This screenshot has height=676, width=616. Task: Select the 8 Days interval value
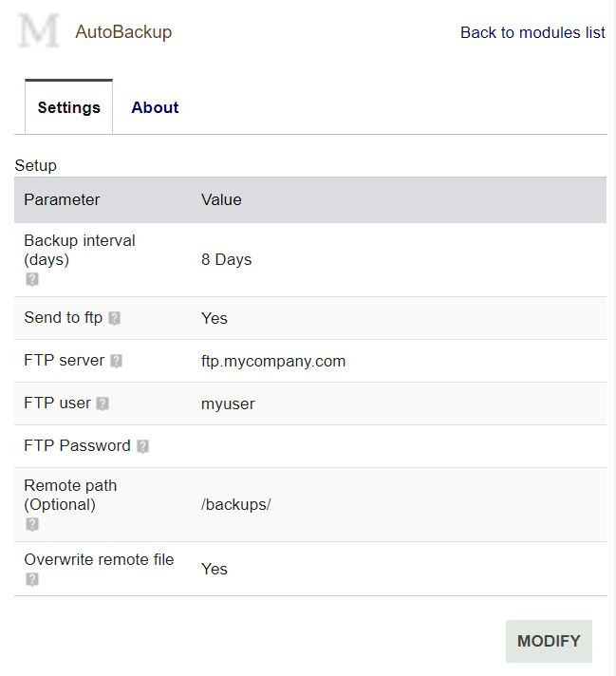226,259
